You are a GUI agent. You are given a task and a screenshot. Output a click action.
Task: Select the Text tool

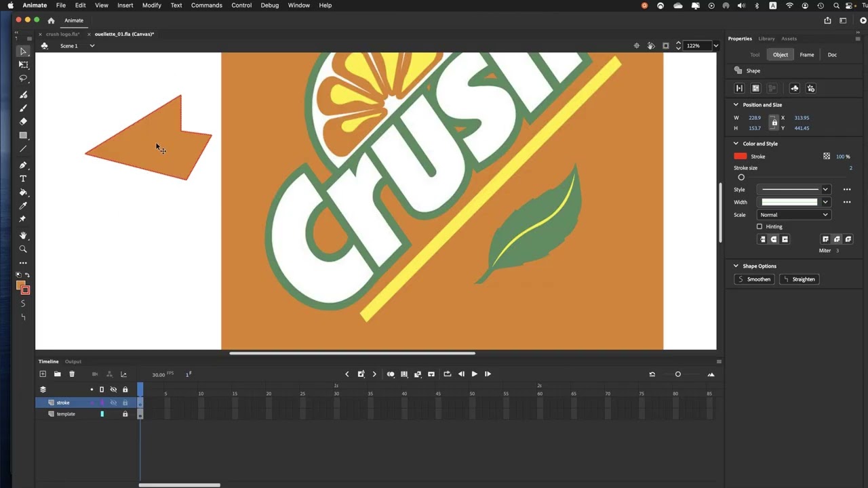pos(23,179)
